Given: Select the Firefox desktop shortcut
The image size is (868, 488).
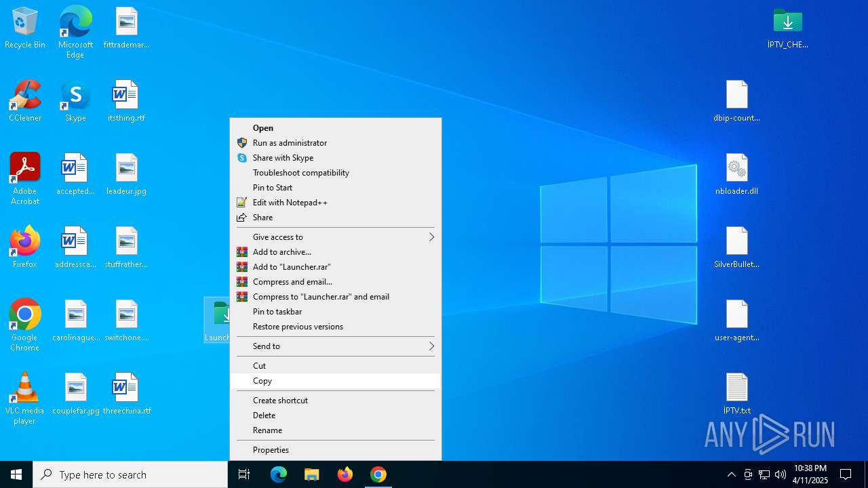Looking at the screenshot, I should click(25, 248).
